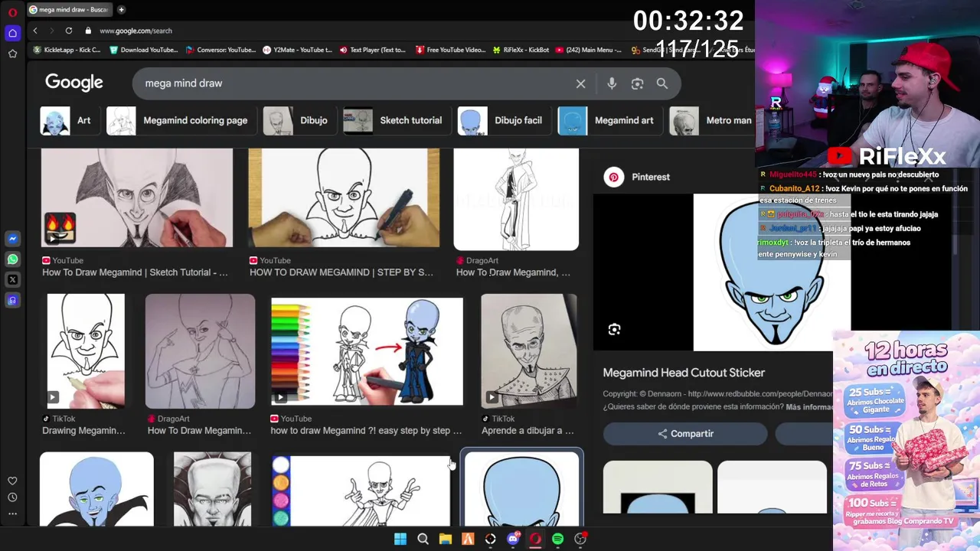Open 'HOW TO DRAW MEGAMIND | STEP BY S...' thumbnail
Screen dimensions: 980x551
(344, 198)
